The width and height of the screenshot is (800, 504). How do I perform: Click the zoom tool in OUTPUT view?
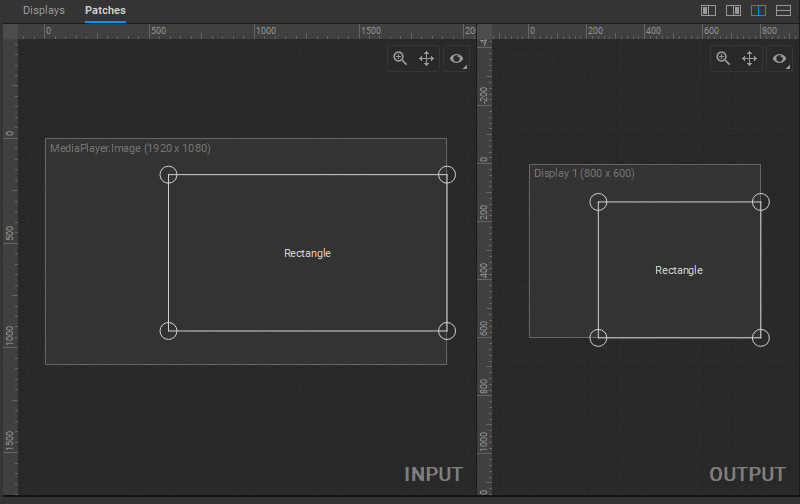723,59
